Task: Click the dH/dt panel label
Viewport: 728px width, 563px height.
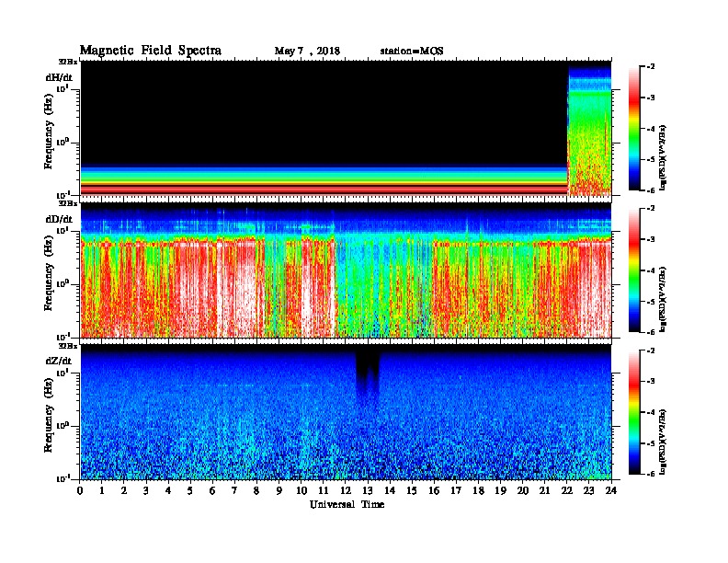Action: (59, 77)
